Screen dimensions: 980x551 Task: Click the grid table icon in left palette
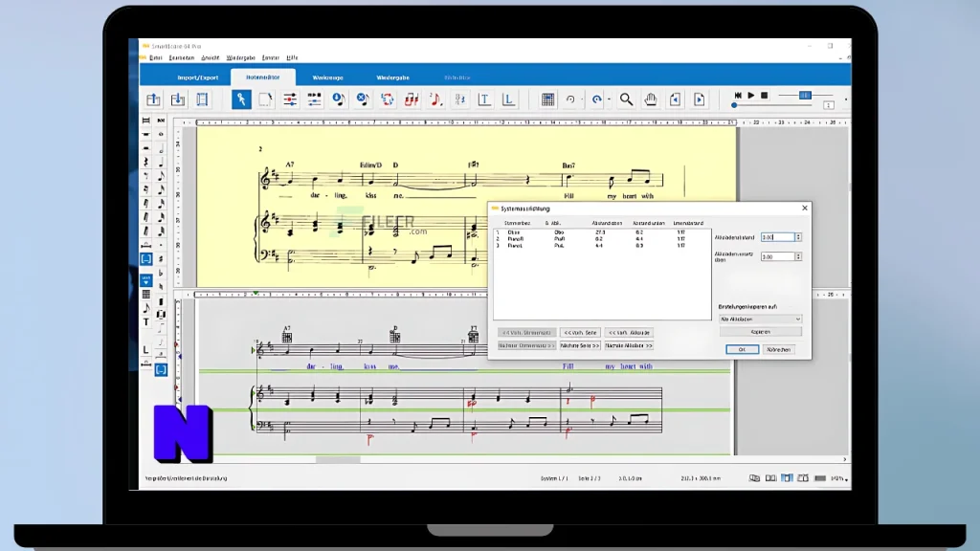tap(145, 295)
